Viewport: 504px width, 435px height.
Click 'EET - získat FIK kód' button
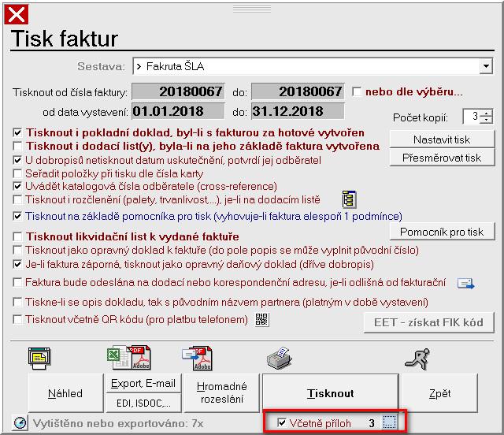coord(428,322)
